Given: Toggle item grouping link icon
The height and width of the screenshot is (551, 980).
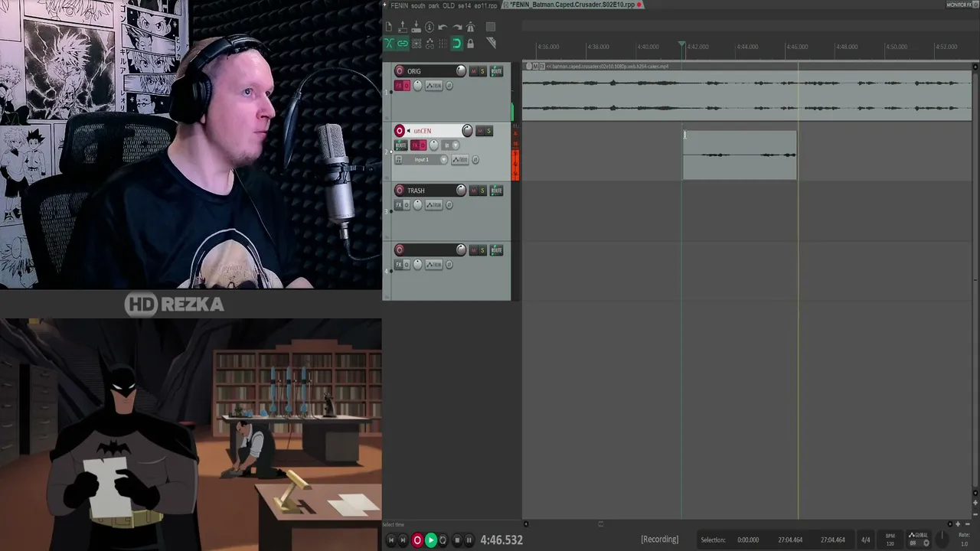Looking at the screenshot, I should 403,44.
